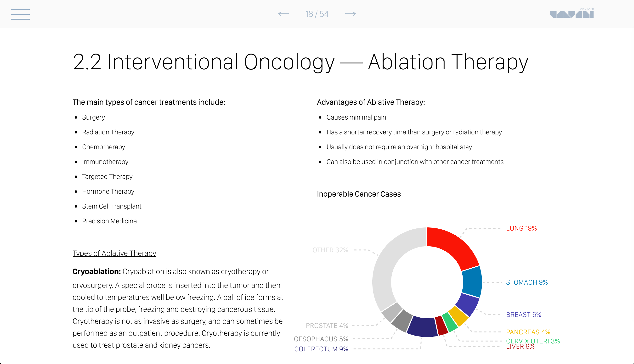Go to next slide arrow

pyautogui.click(x=350, y=14)
